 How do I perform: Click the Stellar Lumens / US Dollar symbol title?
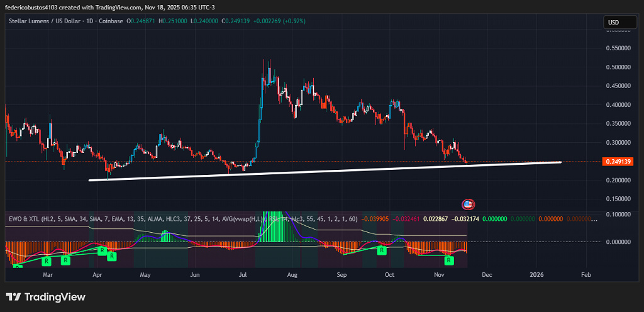[65, 21]
